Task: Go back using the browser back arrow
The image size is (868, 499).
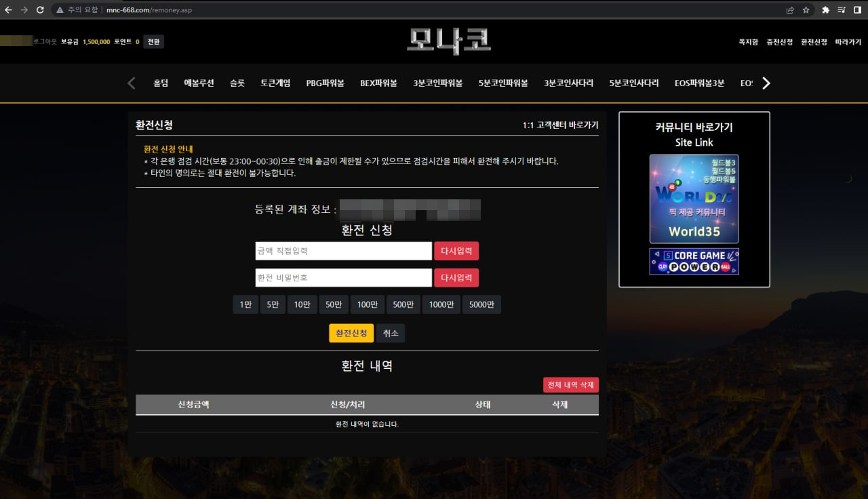Action: (8, 10)
